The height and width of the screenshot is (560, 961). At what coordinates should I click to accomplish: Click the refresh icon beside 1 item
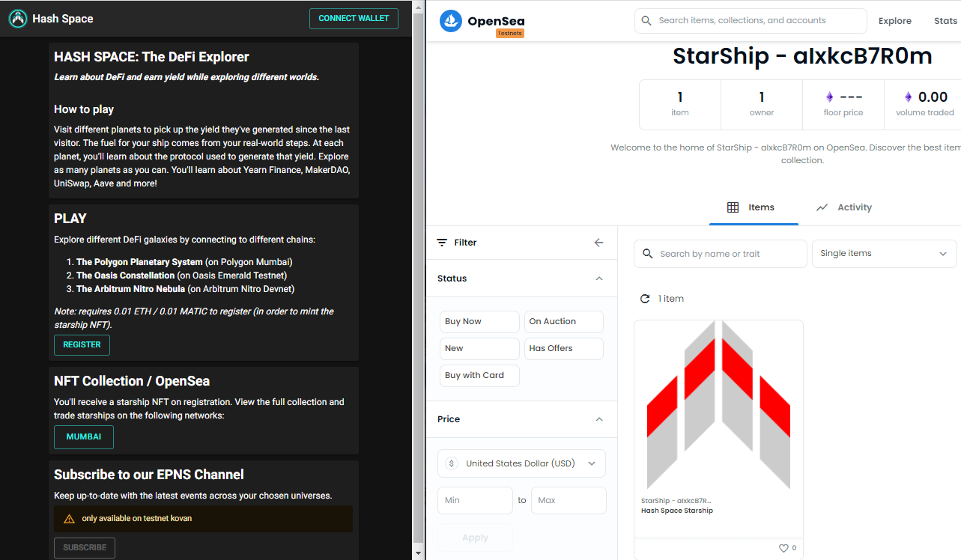tap(645, 299)
